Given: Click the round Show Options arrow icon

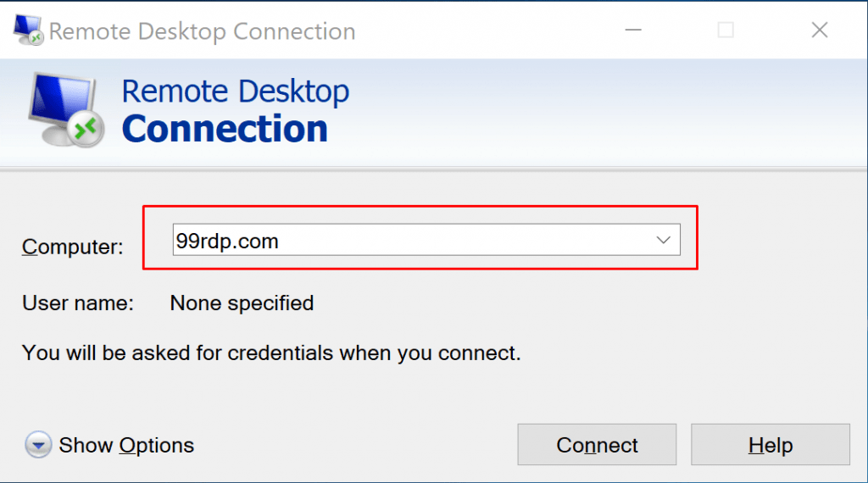Looking at the screenshot, I should [x=37, y=445].
